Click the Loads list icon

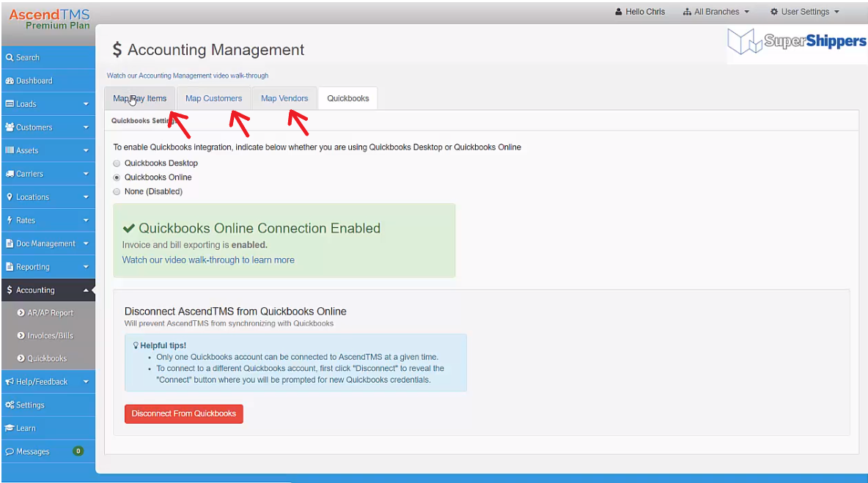[10, 104]
